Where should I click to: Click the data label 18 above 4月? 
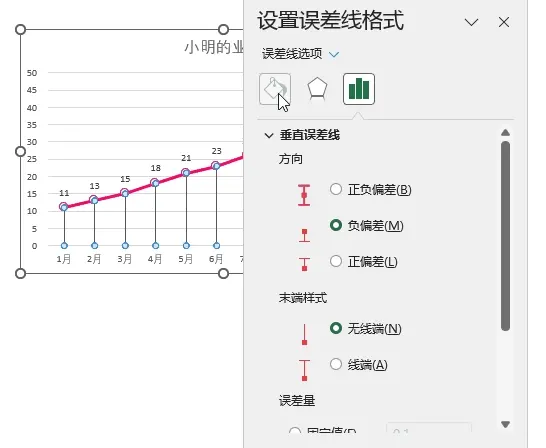(x=156, y=168)
